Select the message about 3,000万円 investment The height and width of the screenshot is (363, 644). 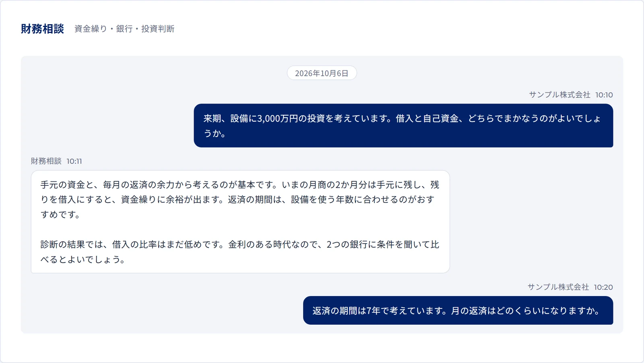[403, 126]
